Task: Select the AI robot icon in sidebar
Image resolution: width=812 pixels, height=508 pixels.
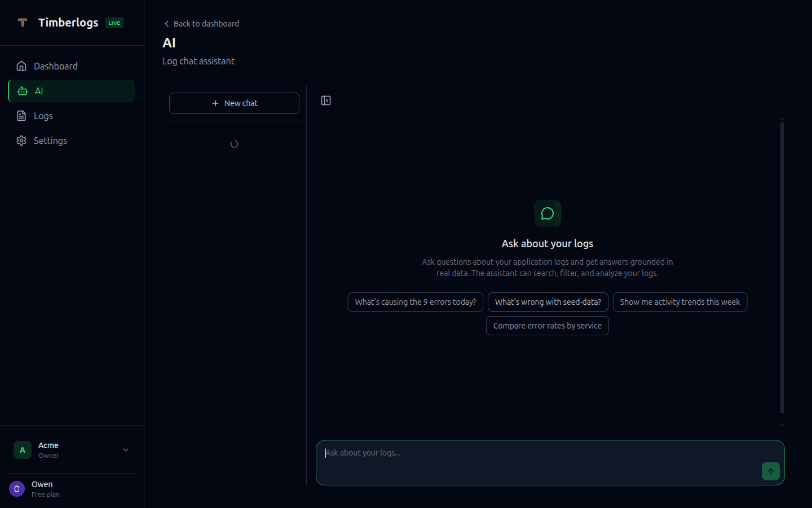Action: click(x=21, y=91)
